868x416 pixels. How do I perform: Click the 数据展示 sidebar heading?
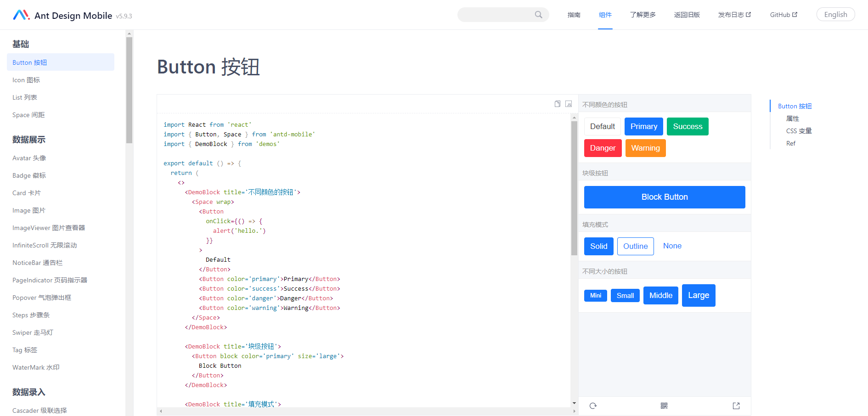[29, 140]
